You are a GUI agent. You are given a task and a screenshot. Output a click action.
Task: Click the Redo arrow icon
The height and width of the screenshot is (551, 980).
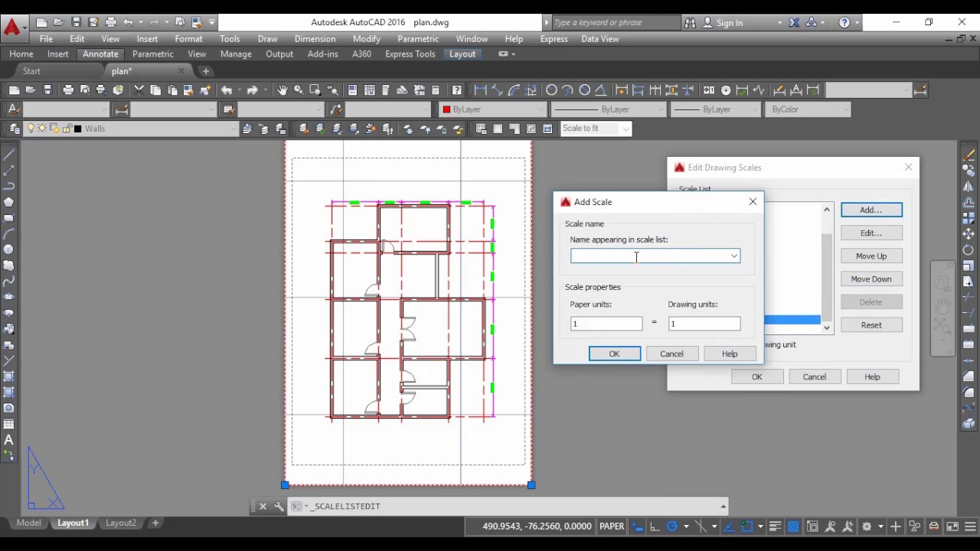(x=253, y=90)
